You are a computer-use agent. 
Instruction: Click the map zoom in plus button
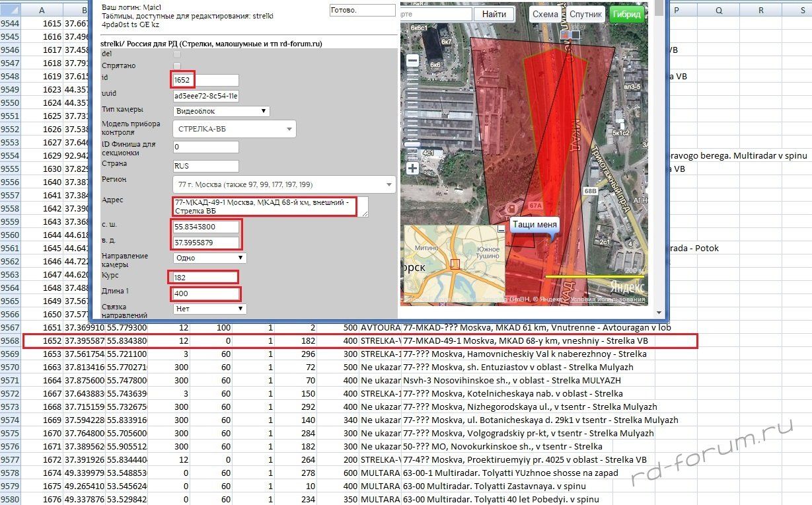pos(412,168)
